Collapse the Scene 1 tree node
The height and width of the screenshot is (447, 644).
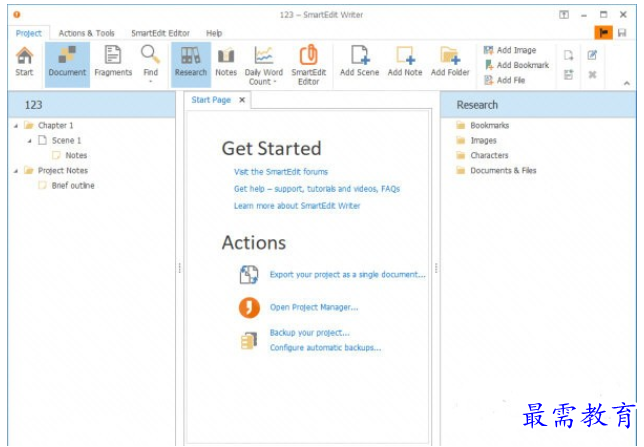coord(30,141)
